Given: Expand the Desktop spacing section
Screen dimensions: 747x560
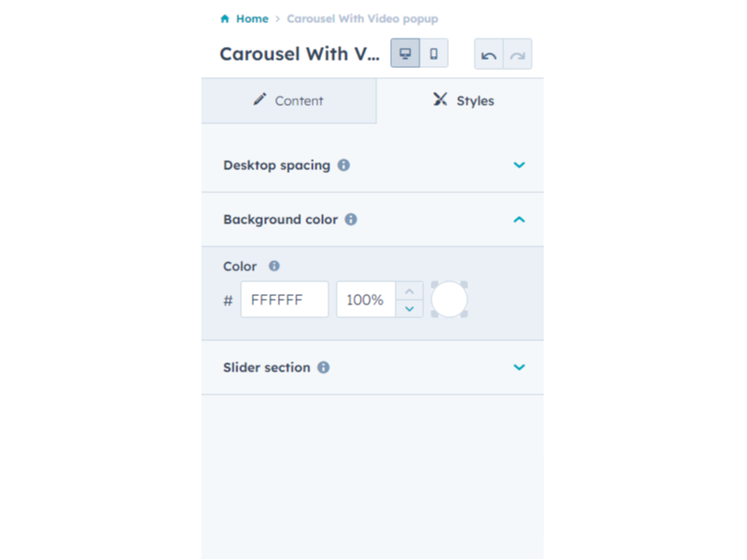Looking at the screenshot, I should (x=519, y=166).
